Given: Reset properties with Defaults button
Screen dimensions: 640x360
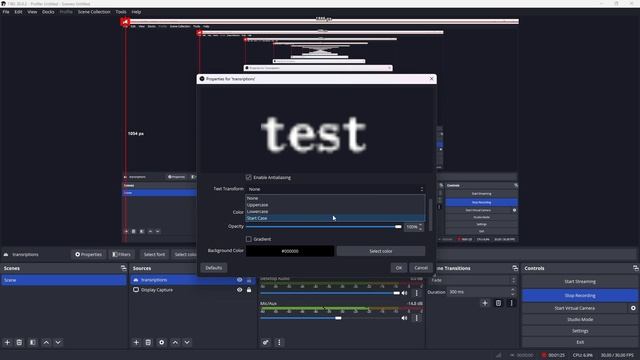Looking at the screenshot, I should [213, 268].
